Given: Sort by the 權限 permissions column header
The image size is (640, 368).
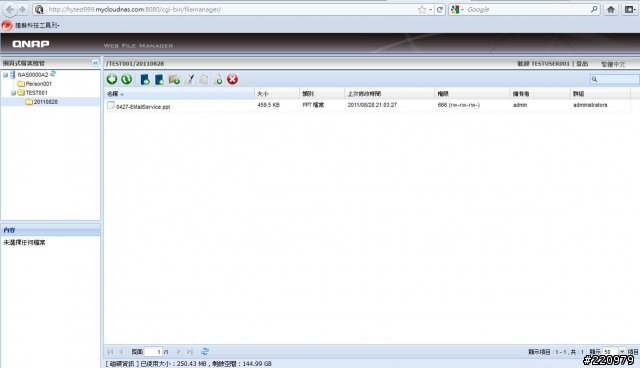Looking at the screenshot, I should coord(472,94).
